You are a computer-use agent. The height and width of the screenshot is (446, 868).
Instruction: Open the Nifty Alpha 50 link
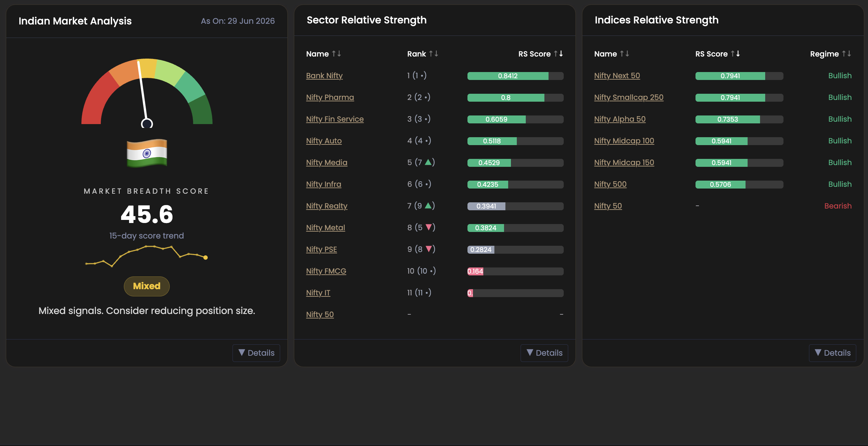[x=620, y=119]
